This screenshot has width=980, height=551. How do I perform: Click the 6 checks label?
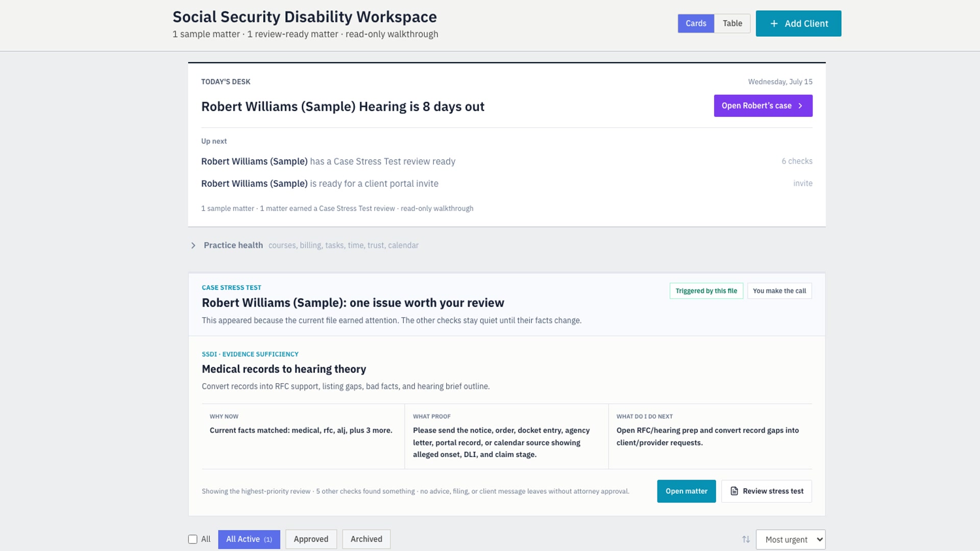pyautogui.click(x=797, y=161)
